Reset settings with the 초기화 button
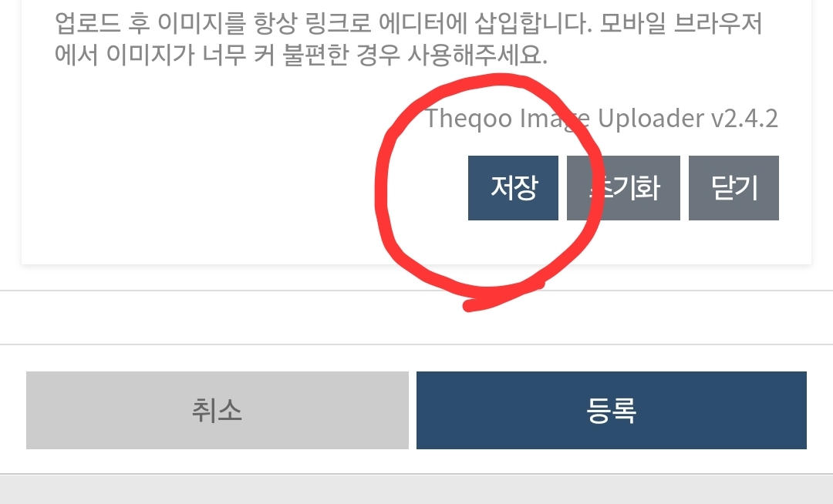This screenshot has width=833, height=504. click(623, 188)
